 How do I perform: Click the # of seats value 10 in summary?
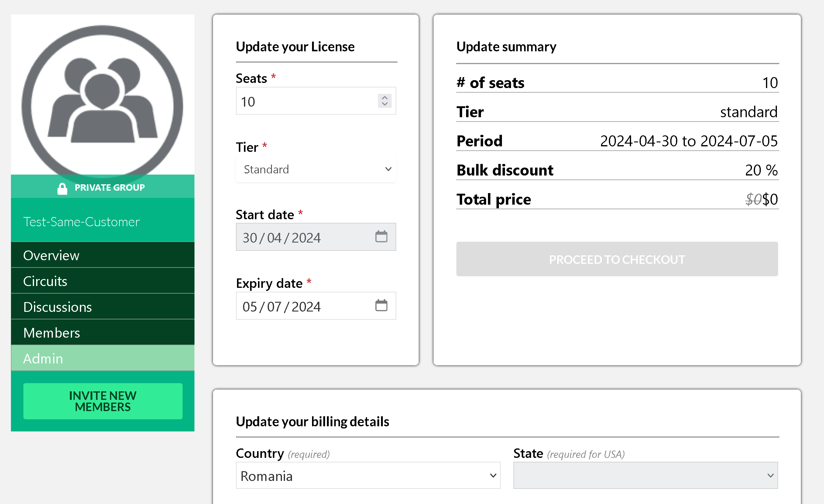point(770,83)
